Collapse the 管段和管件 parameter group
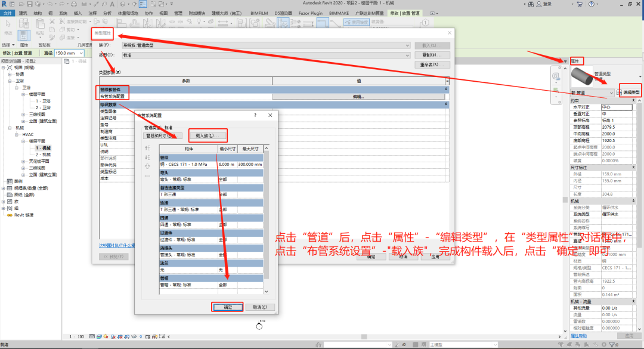 [446, 89]
